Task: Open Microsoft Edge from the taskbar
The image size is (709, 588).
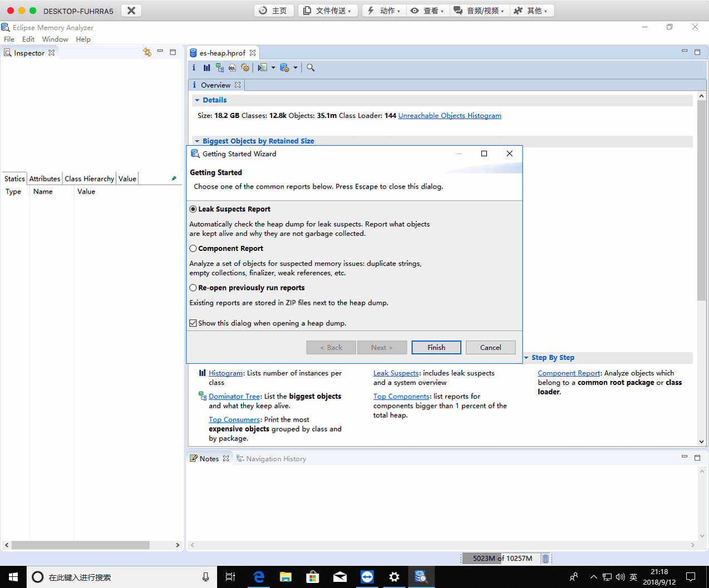Action: point(259,577)
